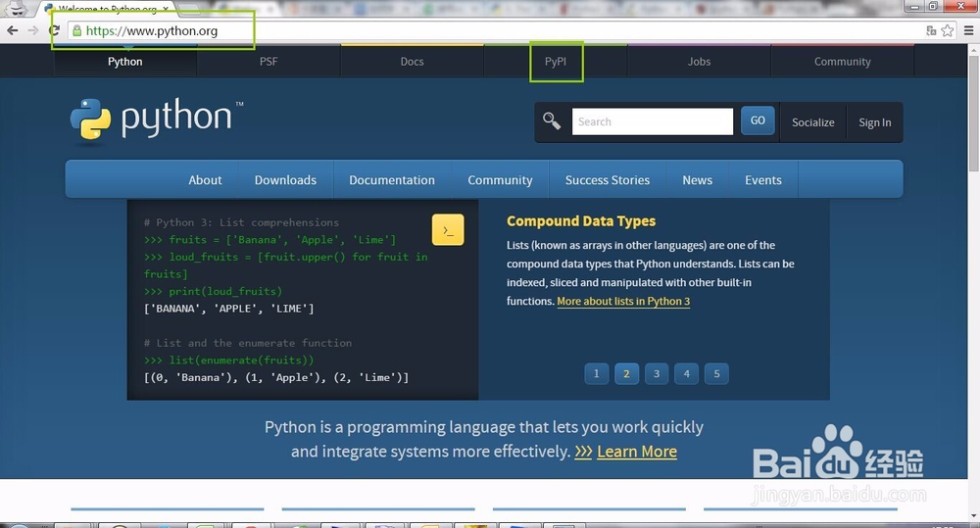Image resolution: width=980 pixels, height=528 pixels.
Task: Open the PSF top tab
Action: pos(269,62)
